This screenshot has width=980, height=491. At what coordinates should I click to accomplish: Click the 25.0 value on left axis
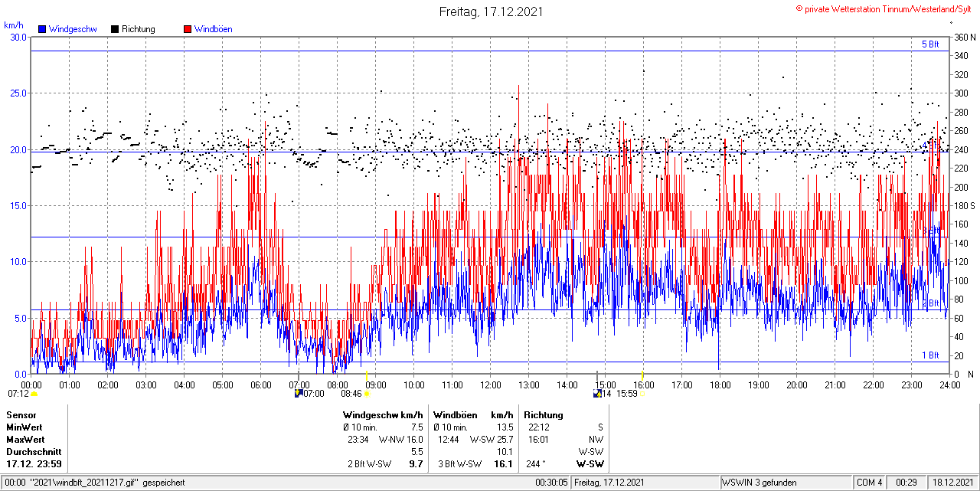tap(17, 93)
